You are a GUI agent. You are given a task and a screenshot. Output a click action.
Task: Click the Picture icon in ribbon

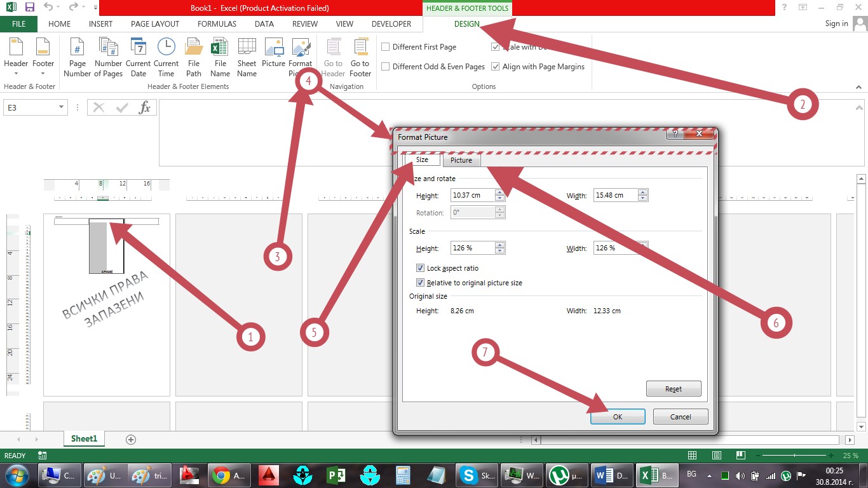point(273,53)
